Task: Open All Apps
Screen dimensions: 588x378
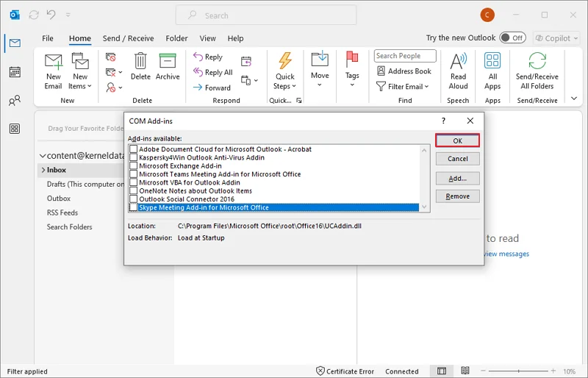Action: 492,71
